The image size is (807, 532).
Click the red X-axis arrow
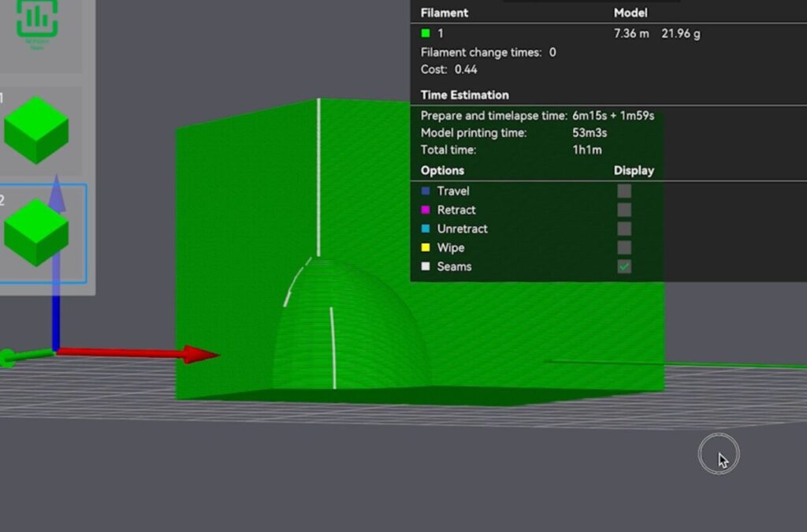tap(197, 355)
